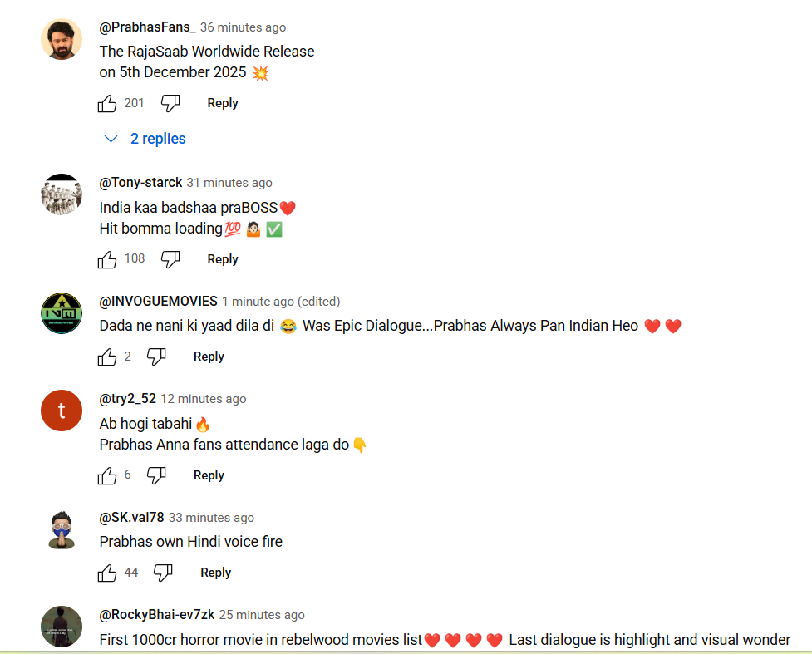This screenshot has height=654, width=812.
Task: Open the '36 minutes ago' timestamp link
Action: [243, 27]
